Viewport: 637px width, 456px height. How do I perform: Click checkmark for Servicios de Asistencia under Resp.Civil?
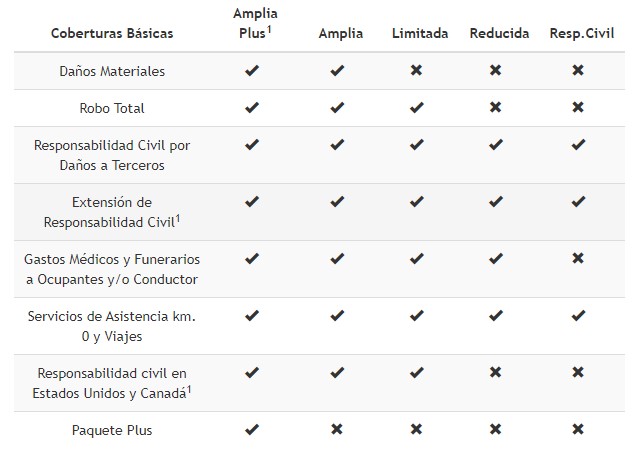coord(577,316)
